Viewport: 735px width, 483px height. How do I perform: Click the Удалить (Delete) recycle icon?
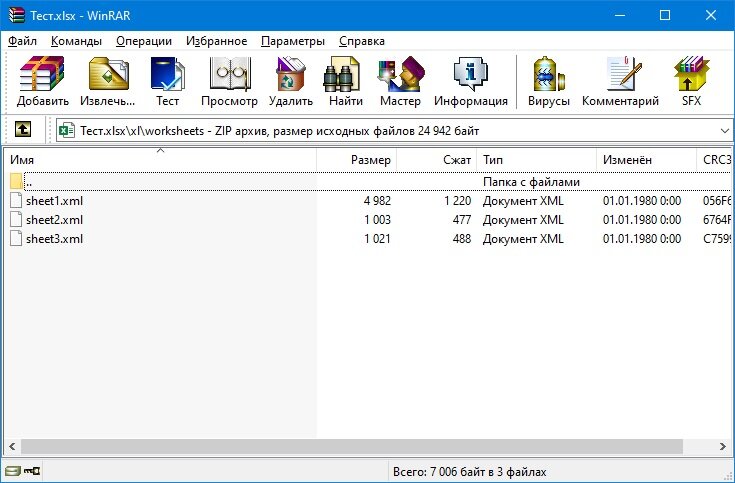[x=291, y=74]
